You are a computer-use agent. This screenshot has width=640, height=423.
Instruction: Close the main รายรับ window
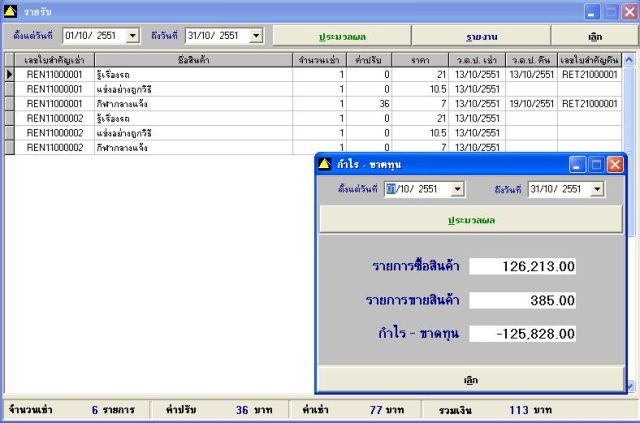coord(630,12)
